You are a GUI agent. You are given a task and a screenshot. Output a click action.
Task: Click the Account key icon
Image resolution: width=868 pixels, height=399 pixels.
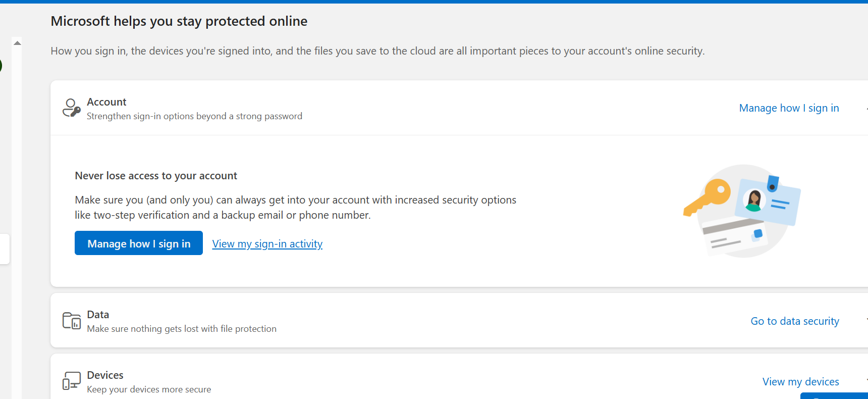tap(71, 108)
